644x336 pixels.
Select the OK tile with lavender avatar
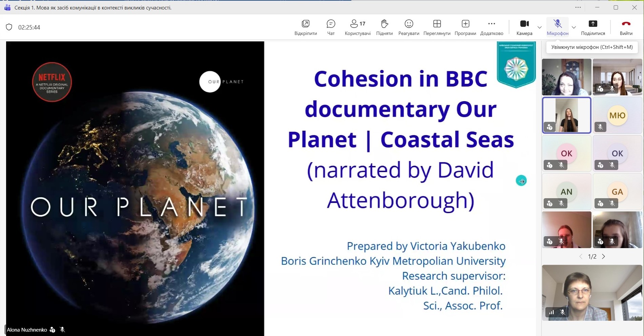(617, 153)
